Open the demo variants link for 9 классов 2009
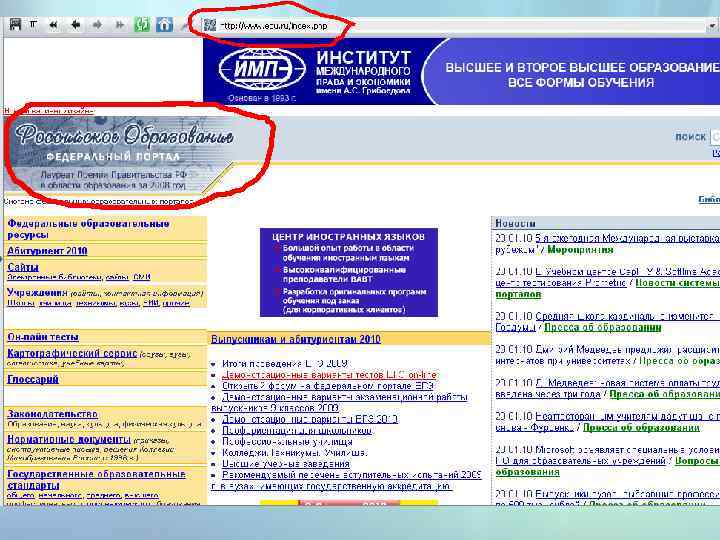Viewport: 720px width, 540px height. pyautogui.click(x=339, y=402)
